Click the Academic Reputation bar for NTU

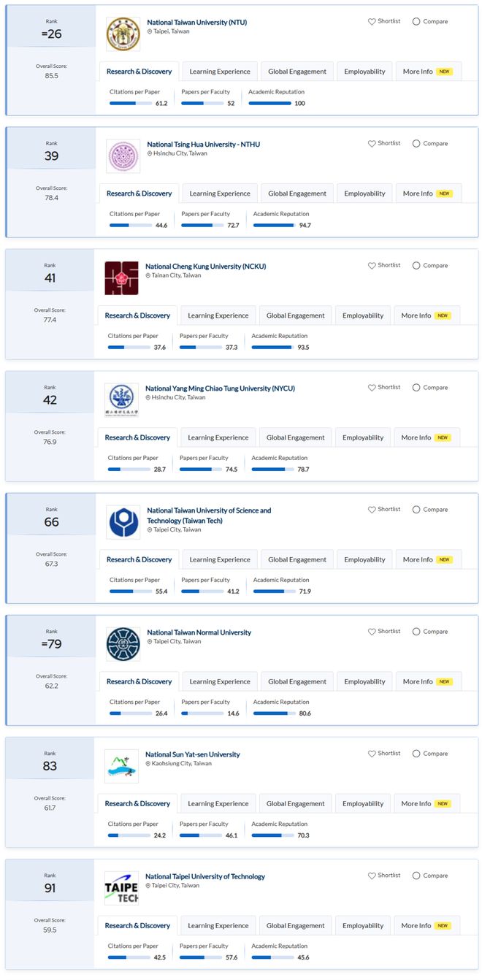(269, 103)
